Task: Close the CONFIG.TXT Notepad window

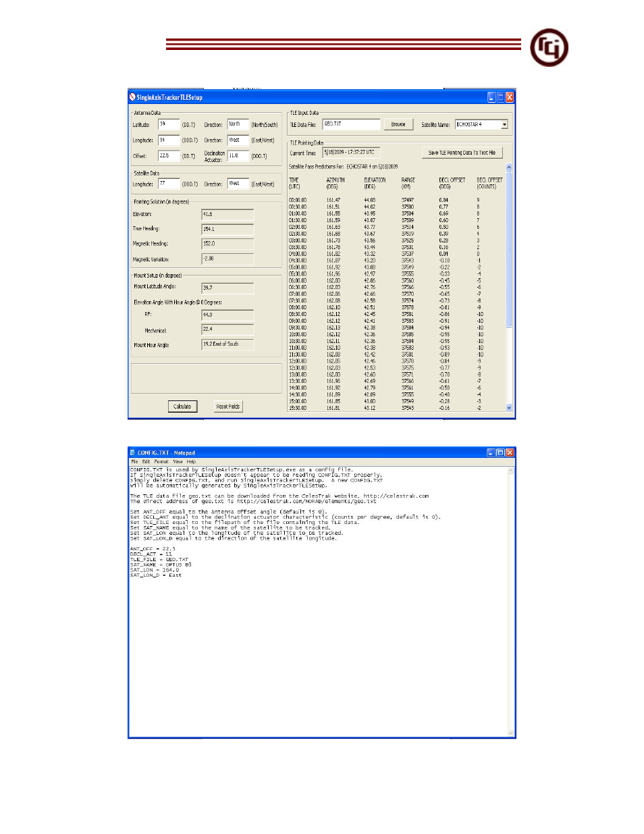Action: 510,452
